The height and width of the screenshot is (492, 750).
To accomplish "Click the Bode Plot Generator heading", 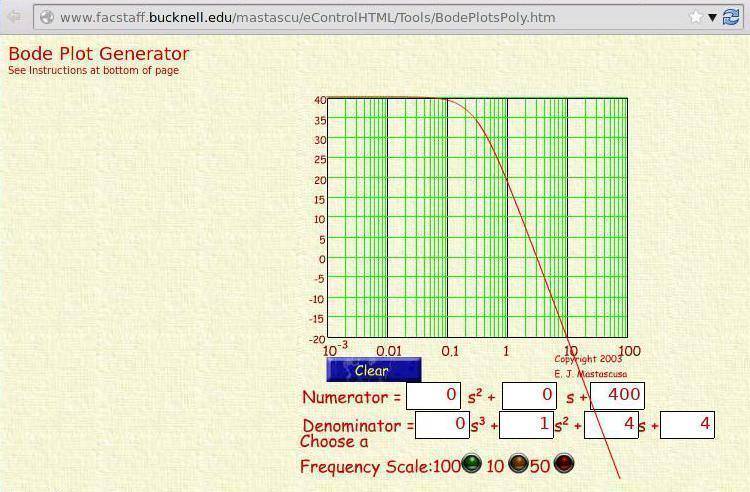I will [98, 54].
